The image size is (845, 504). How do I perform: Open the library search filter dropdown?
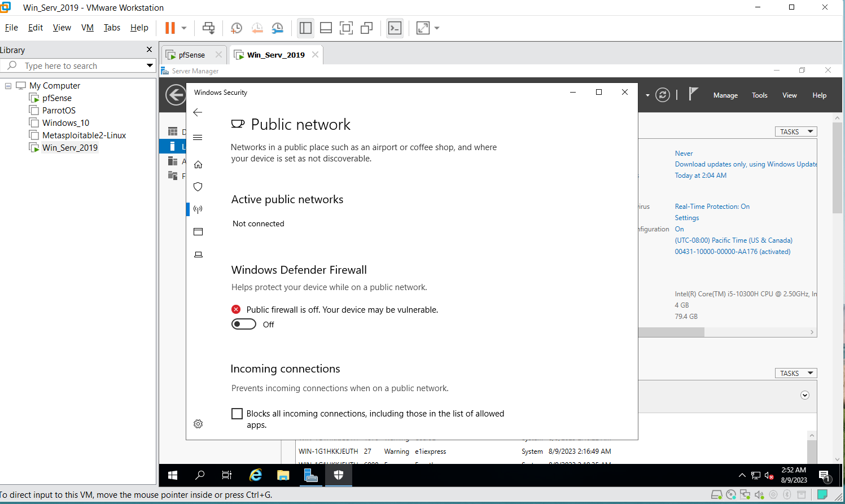(x=150, y=66)
